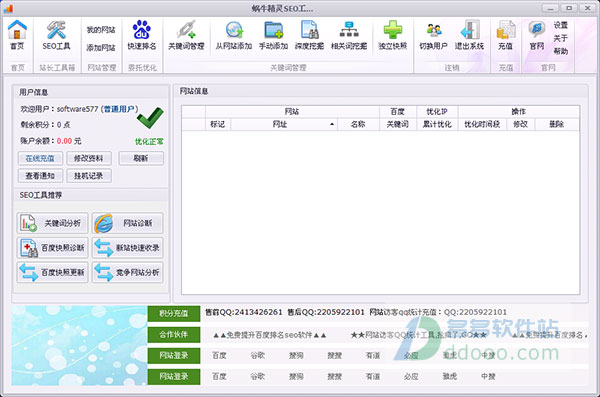Screen dimensions: 600x397
Task: Open 查看通知 notifications
Action: tap(40, 176)
